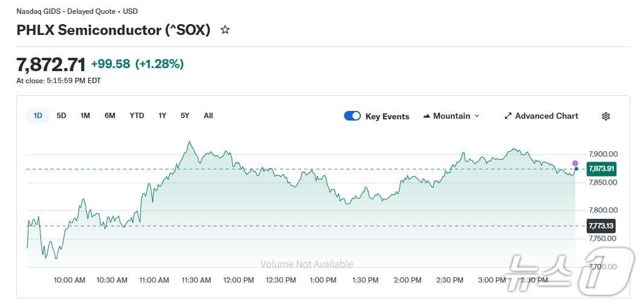Switch to the 5Y time range
This screenshot has height=305, width=644.
pos(185,116)
